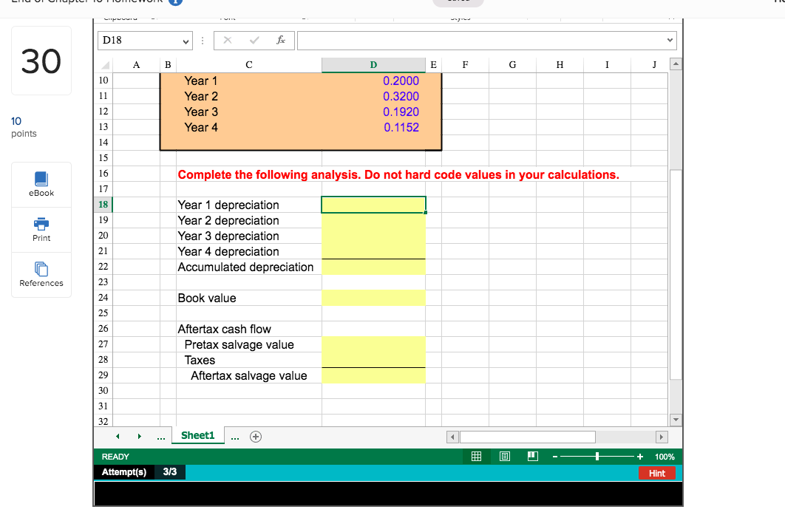
Task: Click the Print icon in sidebar
Action: point(41,229)
